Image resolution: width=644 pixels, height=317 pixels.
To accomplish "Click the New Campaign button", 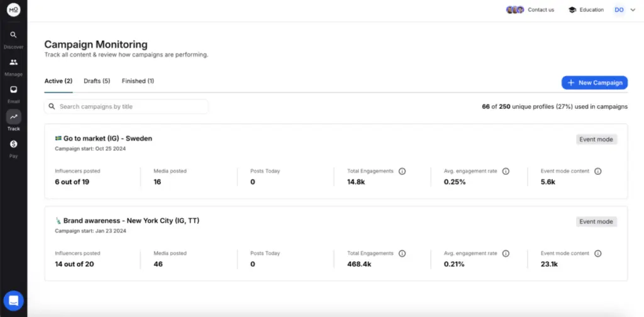I will click(594, 82).
